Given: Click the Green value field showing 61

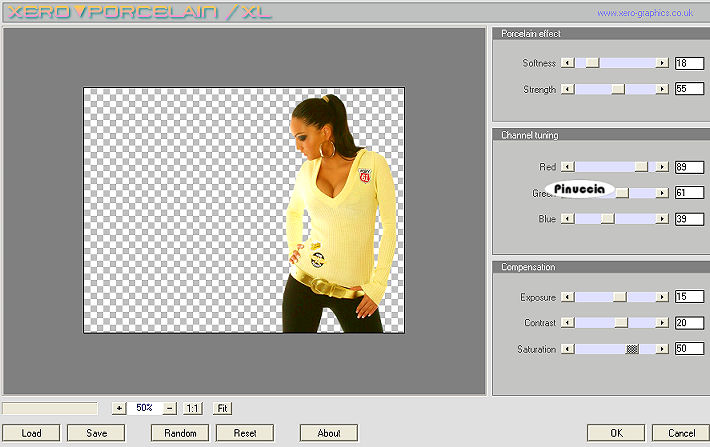Looking at the screenshot, I should (x=689, y=193).
